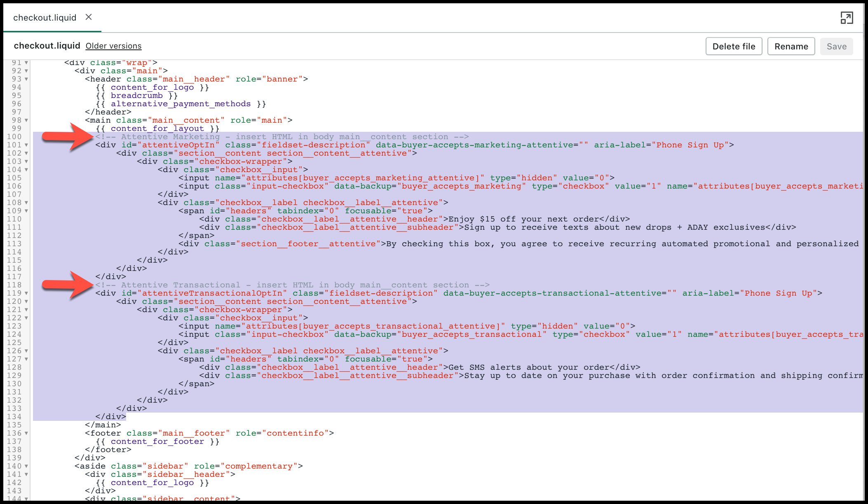Collapse the fold arrow on line 93

26,79
